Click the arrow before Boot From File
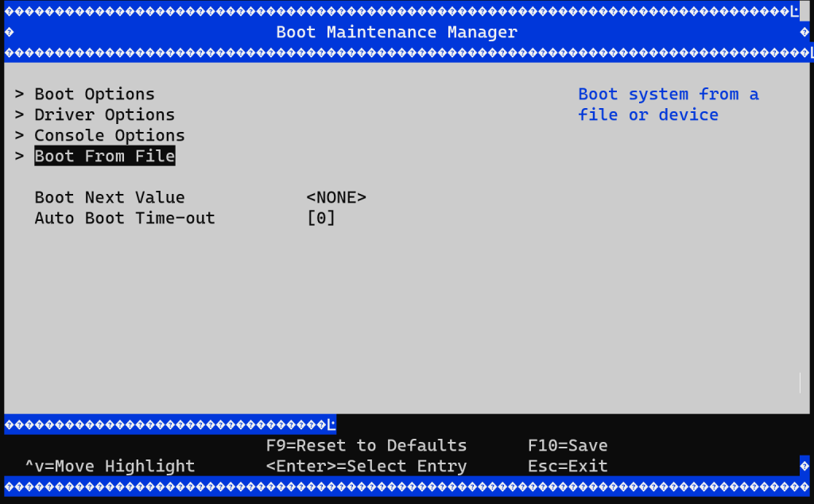 coord(19,157)
